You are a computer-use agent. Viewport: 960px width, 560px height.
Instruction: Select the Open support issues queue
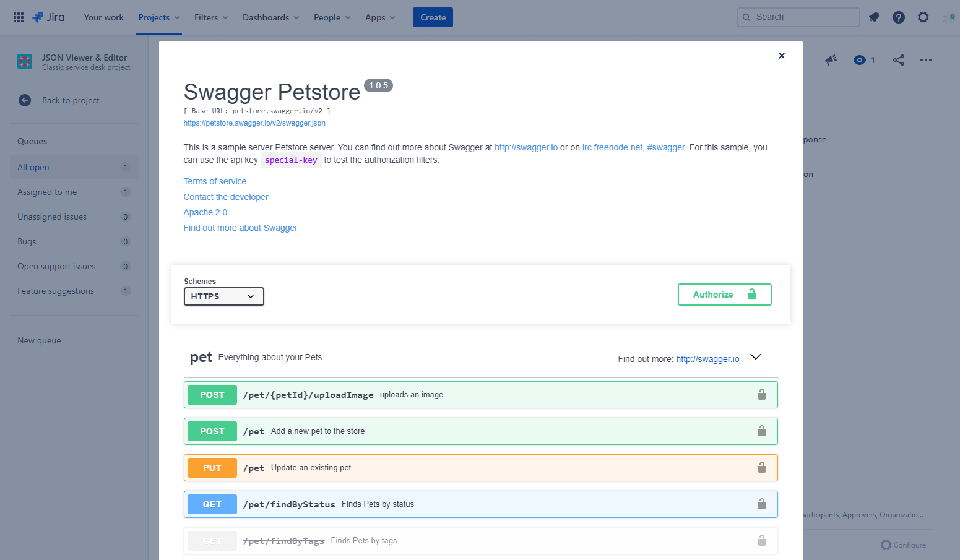[x=74, y=266]
